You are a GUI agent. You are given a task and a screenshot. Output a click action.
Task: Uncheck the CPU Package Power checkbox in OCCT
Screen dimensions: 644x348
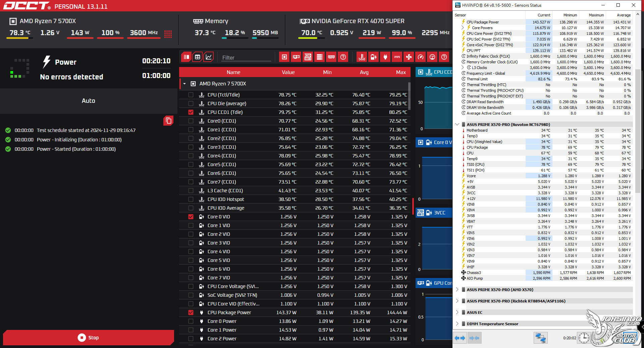(191, 312)
